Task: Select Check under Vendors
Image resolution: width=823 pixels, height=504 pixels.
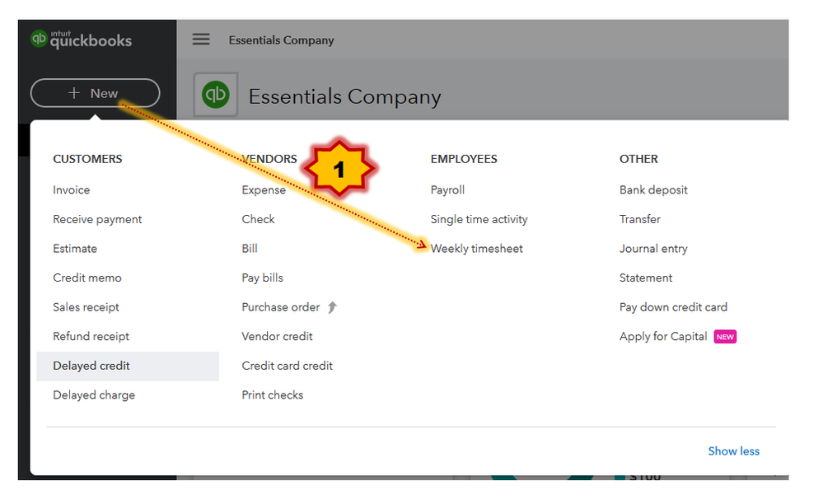Action: point(258,219)
